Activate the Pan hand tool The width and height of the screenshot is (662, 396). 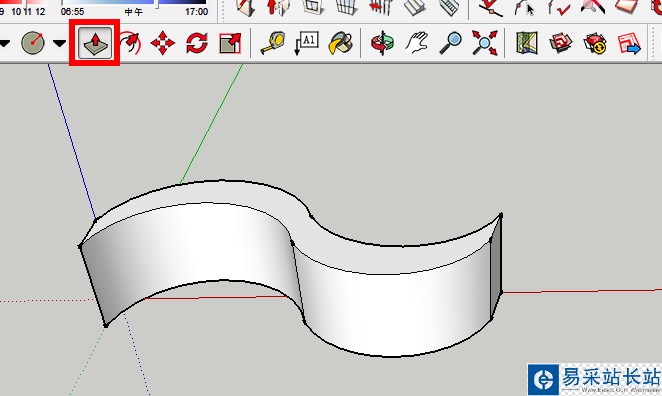pos(417,43)
